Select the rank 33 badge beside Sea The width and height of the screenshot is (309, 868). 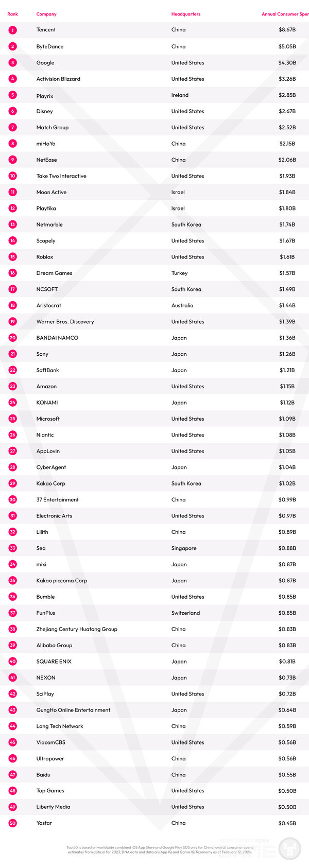tap(12, 548)
